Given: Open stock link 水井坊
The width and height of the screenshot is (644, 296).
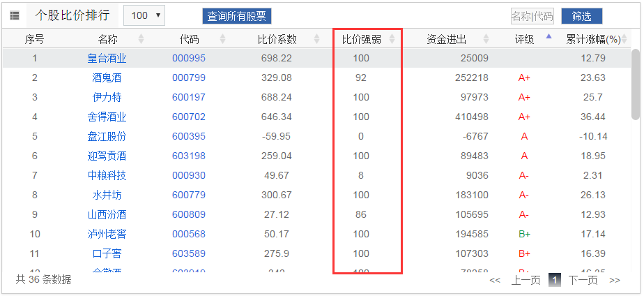Looking at the screenshot, I should [x=107, y=195].
